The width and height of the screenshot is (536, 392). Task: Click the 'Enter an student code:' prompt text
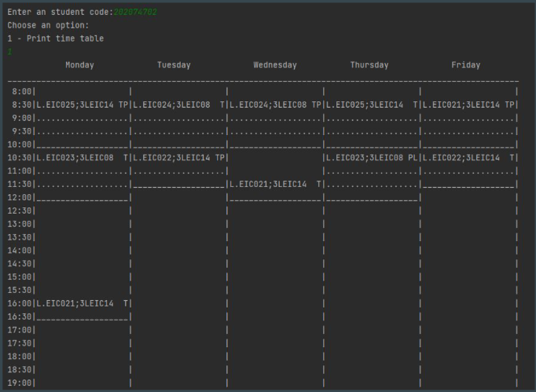(61, 12)
